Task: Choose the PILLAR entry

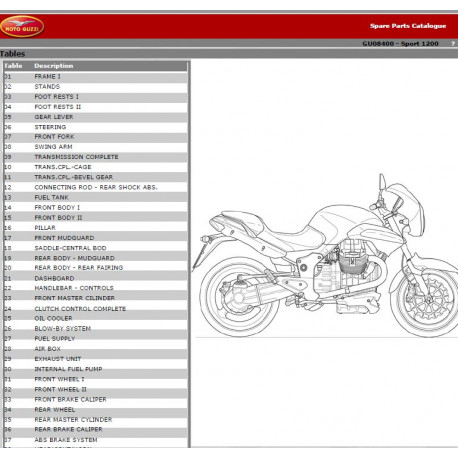Action: 96,228
